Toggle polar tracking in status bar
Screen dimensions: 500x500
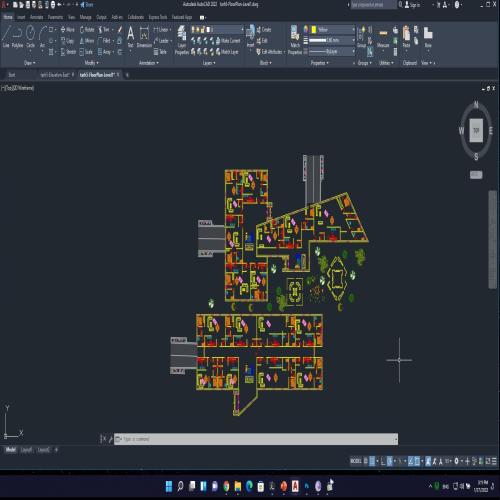point(390,461)
